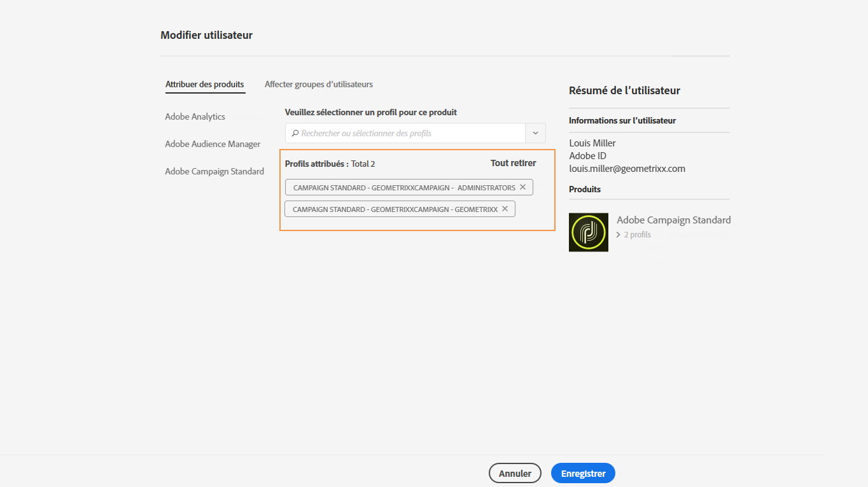Open Affecter groupes d'utilisateurs tab

point(319,84)
